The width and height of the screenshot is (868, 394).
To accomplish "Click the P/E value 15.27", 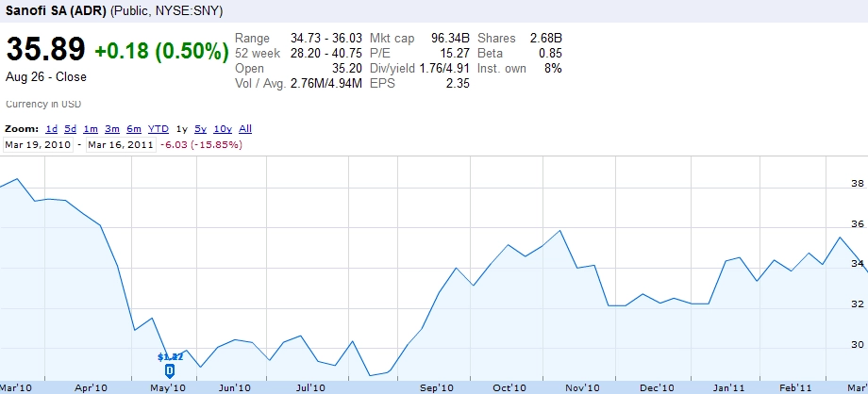I will [455, 53].
